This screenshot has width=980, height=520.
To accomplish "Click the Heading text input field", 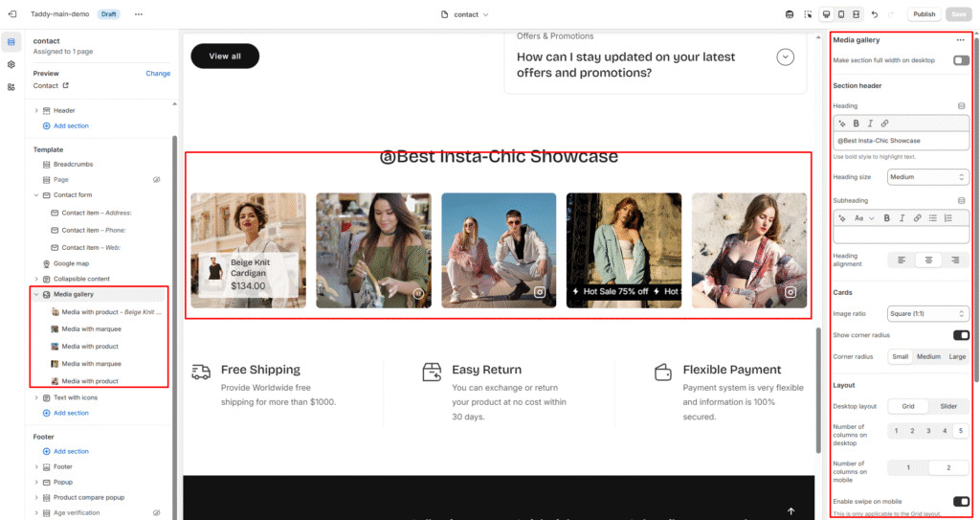I will click(x=901, y=141).
